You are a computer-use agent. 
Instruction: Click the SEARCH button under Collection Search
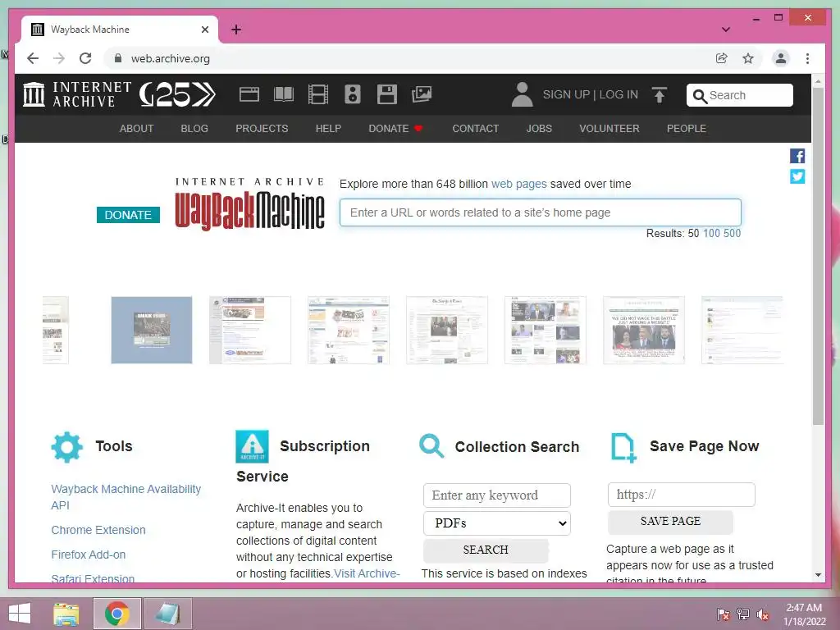(x=486, y=550)
